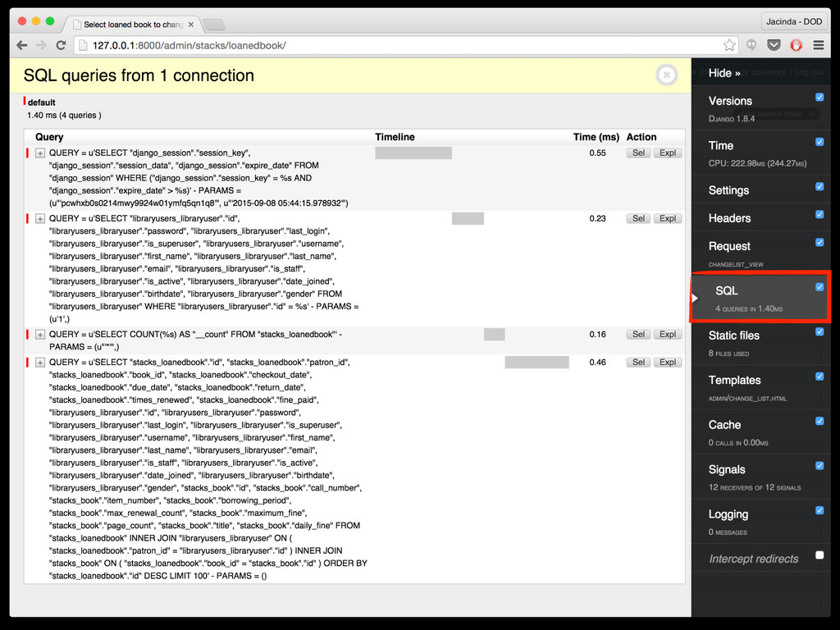
Task: Click the 'Query' column header
Action: (49, 137)
